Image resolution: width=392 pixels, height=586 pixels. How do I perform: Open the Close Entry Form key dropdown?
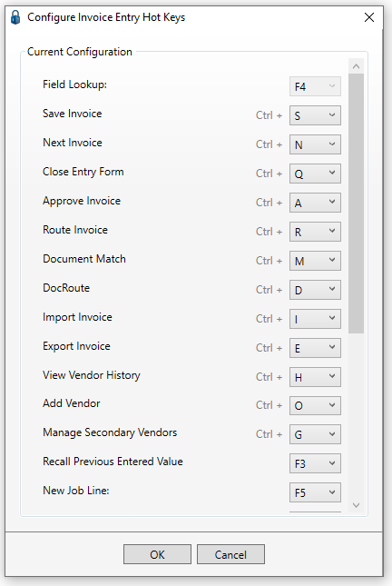(x=315, y=174)
